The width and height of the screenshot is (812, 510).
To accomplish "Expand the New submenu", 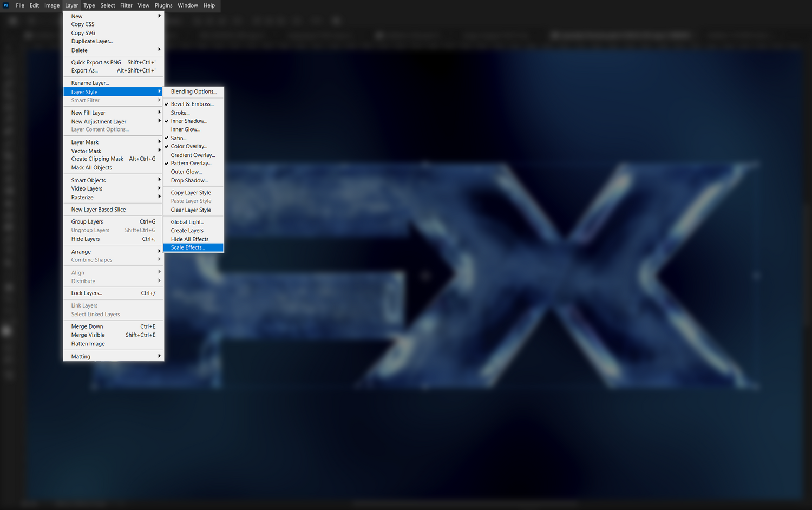I will tap(113, 16).
